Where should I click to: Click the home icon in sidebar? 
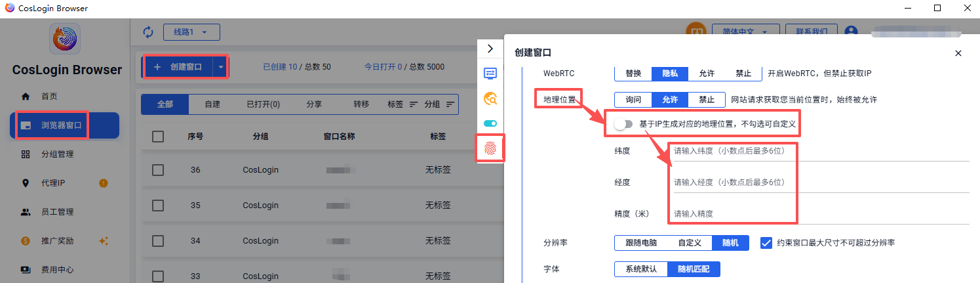(26, 96)
